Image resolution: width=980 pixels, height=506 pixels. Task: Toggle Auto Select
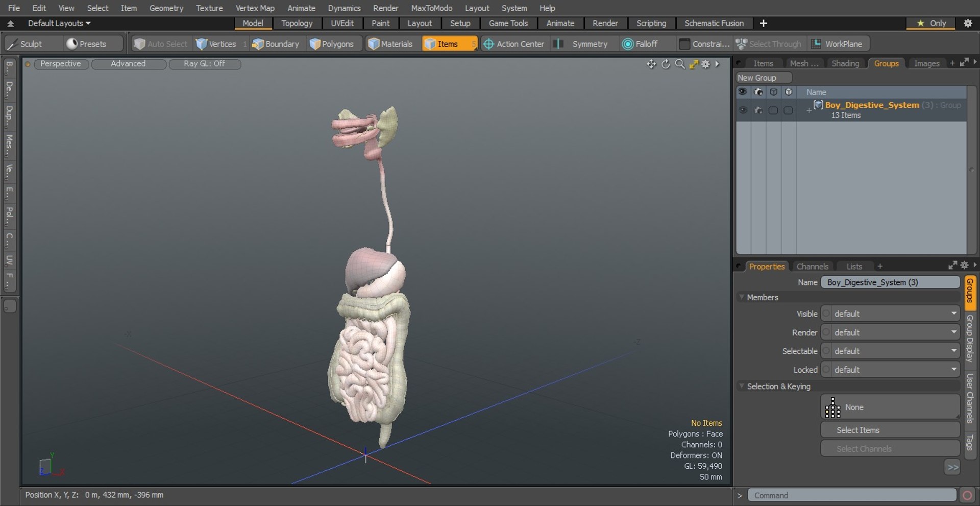click(x=162, y=44)
